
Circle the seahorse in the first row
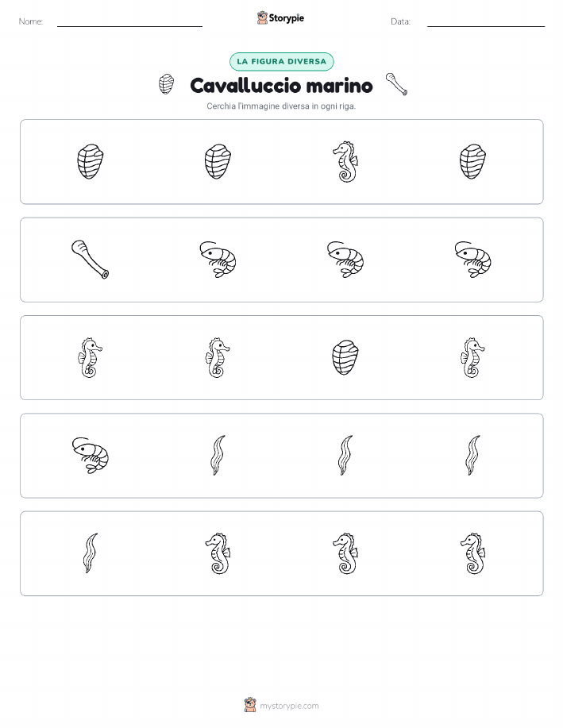(345, 162)
